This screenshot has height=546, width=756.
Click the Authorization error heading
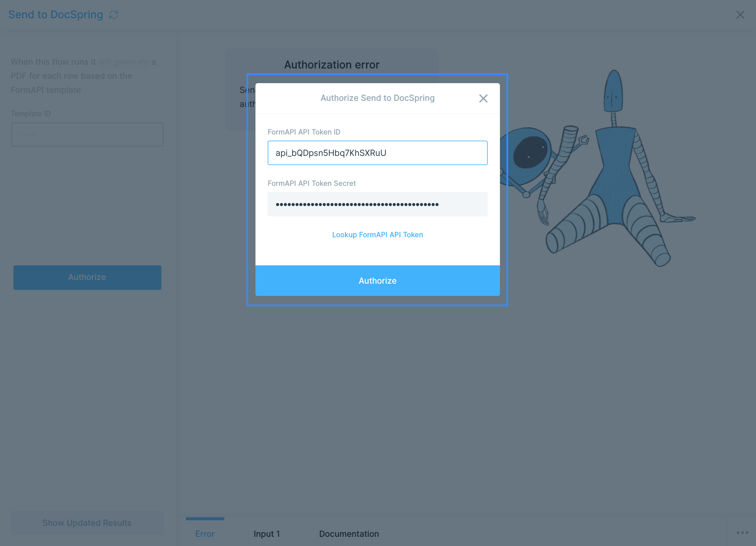[x=331, y=65]
